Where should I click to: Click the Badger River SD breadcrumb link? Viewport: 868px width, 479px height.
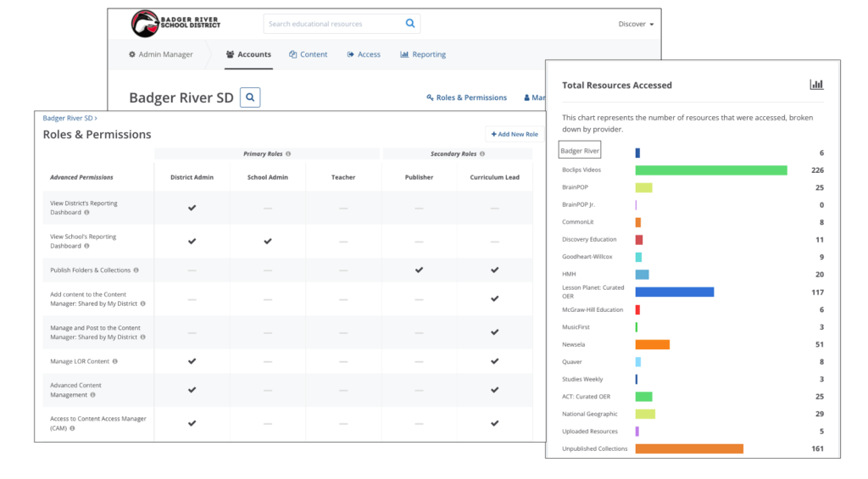[70, 118]
